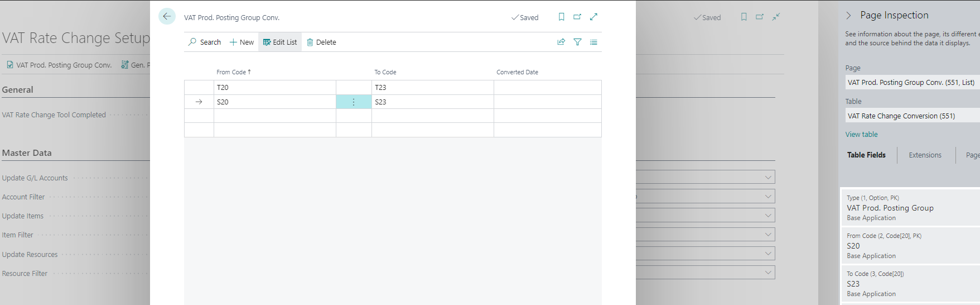Create a New conversion line
This screenshot has height=305, width=980.
pyautogui.click(x=242, y=42)
